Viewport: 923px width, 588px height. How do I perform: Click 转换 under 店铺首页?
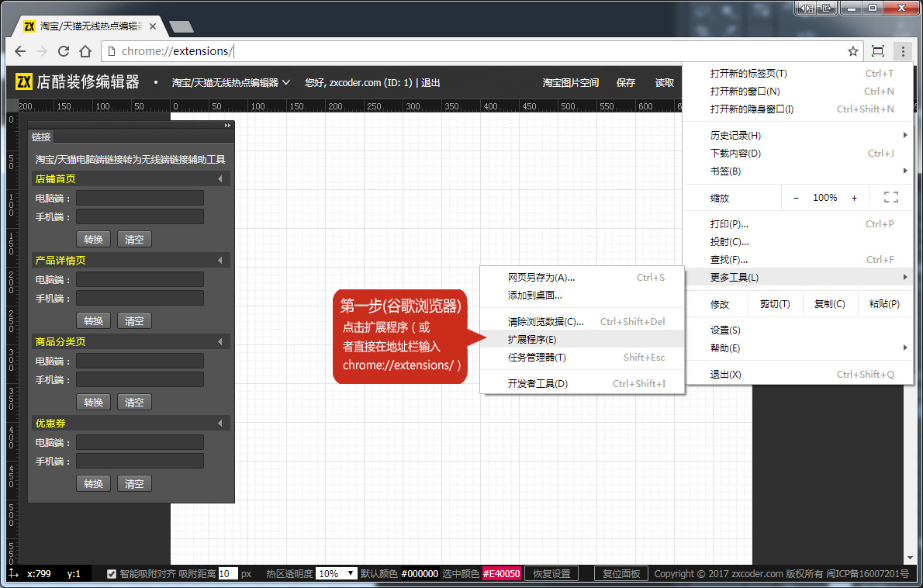94,240
